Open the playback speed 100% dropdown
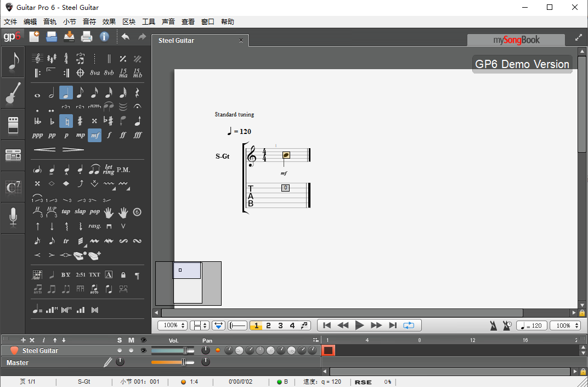The image size is (588, 387). pyautogui.click(x=565, y=326)
